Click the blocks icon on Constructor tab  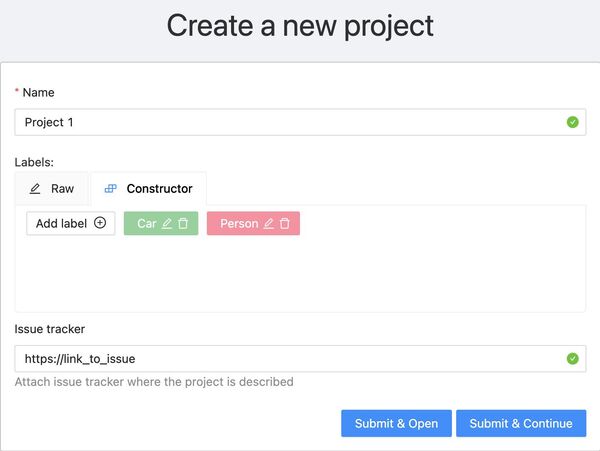(x=111, y=188)
